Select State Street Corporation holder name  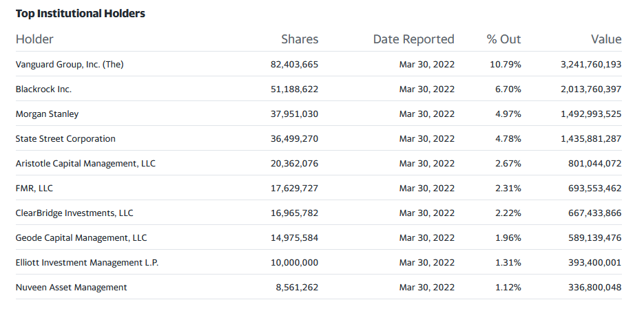pyautogui.click(x=65, y=139)
